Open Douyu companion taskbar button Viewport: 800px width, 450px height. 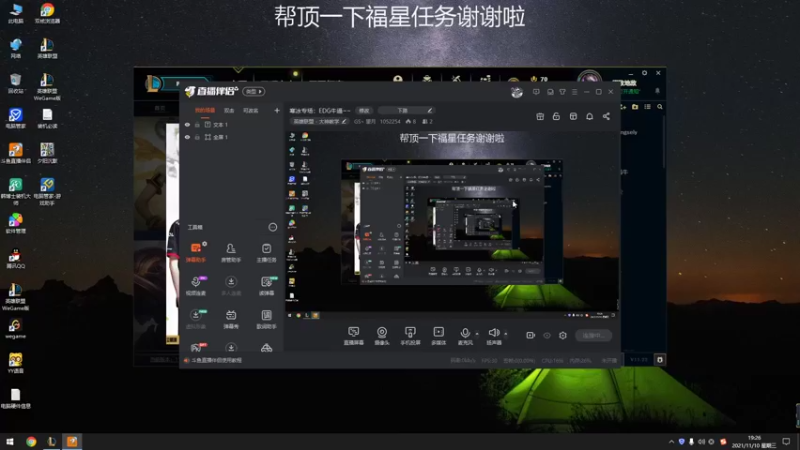pyautogui.click(x=72, y=441)
